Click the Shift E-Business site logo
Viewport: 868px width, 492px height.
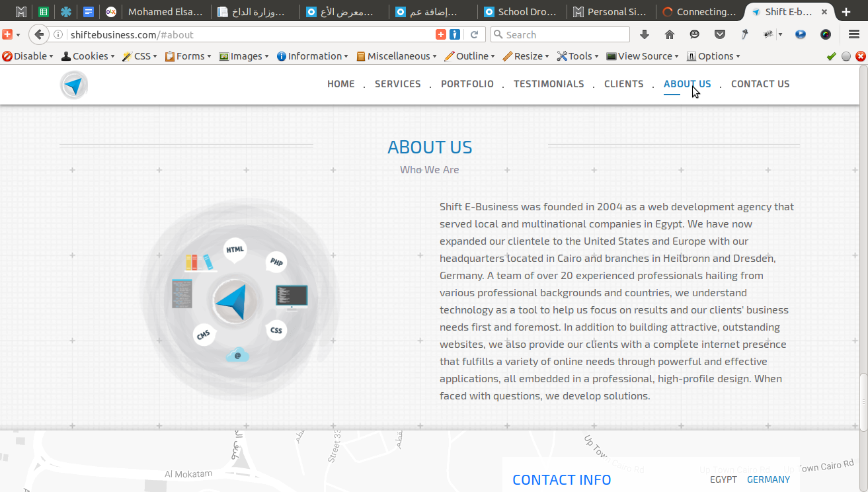click(73, 85)
